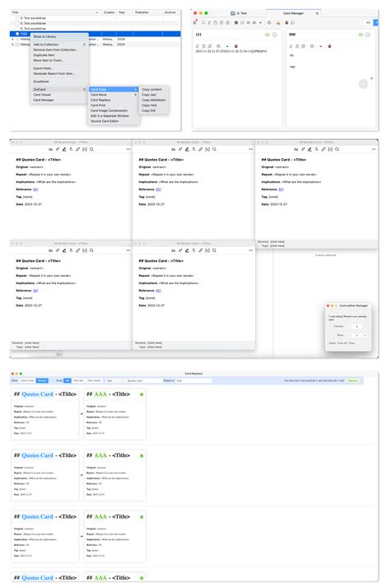Click the round floating button in Card Manager
The width and height of the screenshot is (390, 588).
tap(363, 84)
